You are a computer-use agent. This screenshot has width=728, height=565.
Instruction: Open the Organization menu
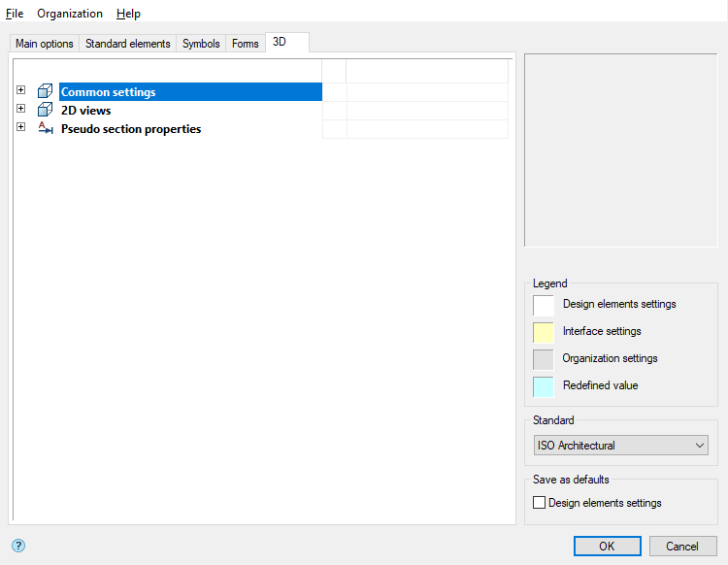point(70,14)
